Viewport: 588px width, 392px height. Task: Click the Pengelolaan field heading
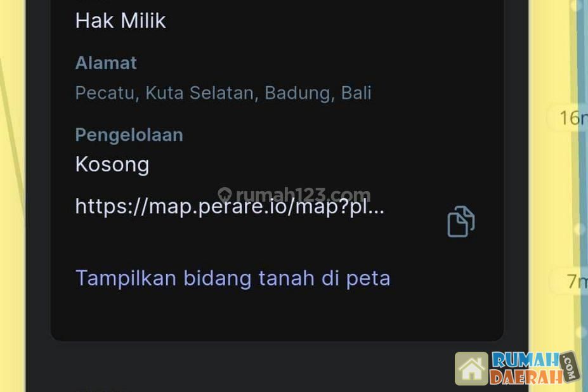click(x=129, y=134)
